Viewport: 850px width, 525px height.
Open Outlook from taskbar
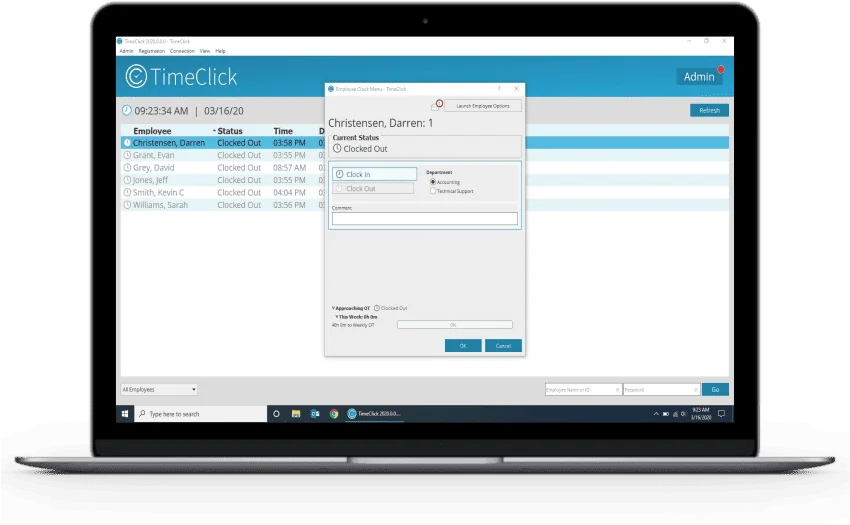tap(315, 414)
